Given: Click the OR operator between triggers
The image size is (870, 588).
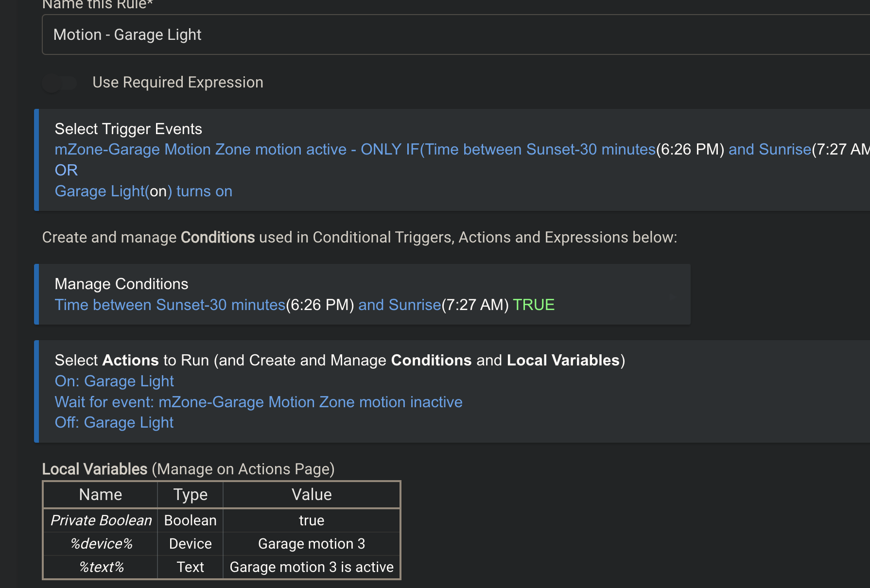Looking at the screenshot, I should click(x=66, y=171).
